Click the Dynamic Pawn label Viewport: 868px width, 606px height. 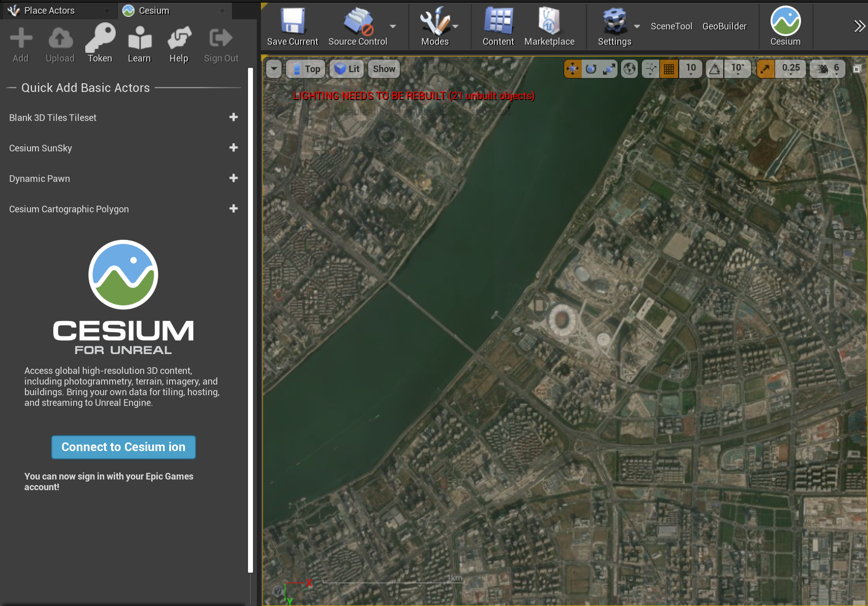point(40,179)
